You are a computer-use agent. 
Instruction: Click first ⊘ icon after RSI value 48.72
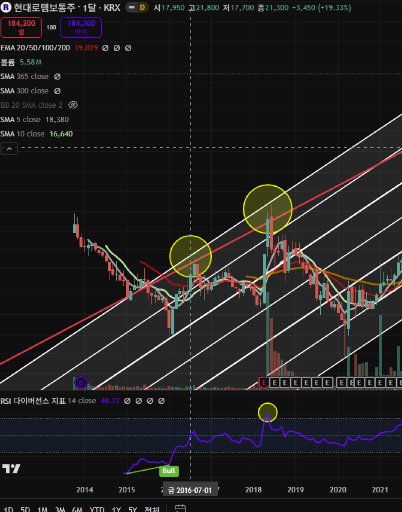127,401
